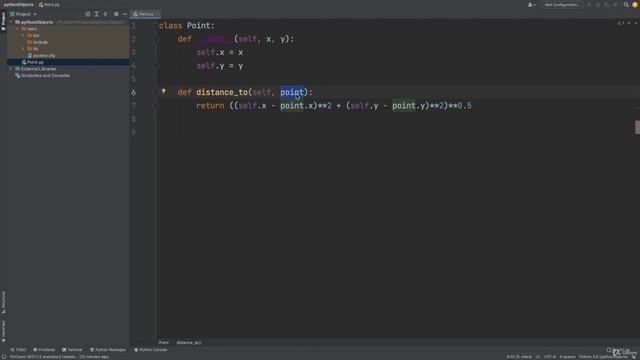
Task: Click Point.py in the top navigation bar
Action: tap(49, 4)
